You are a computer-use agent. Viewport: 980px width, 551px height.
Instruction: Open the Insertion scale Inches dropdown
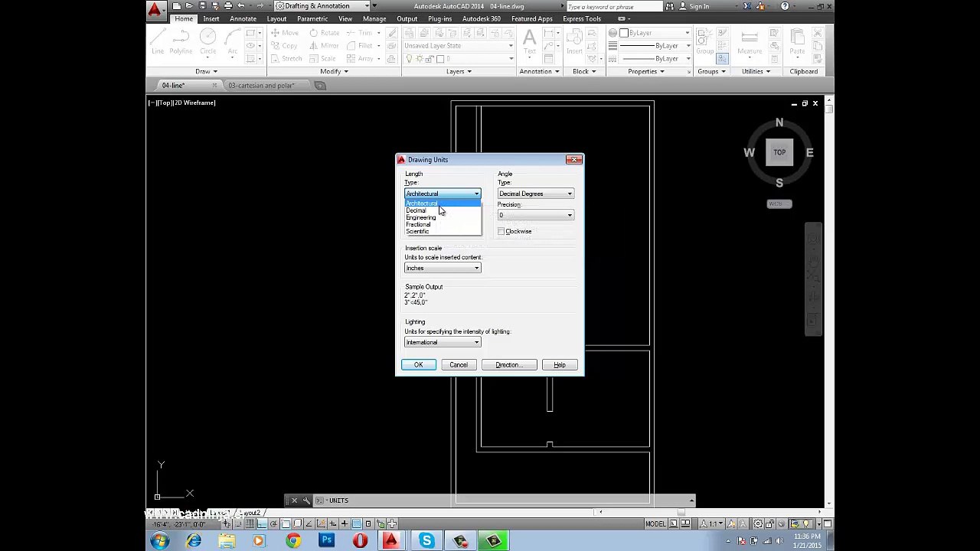pyautogui.click(x=443, y=268)
